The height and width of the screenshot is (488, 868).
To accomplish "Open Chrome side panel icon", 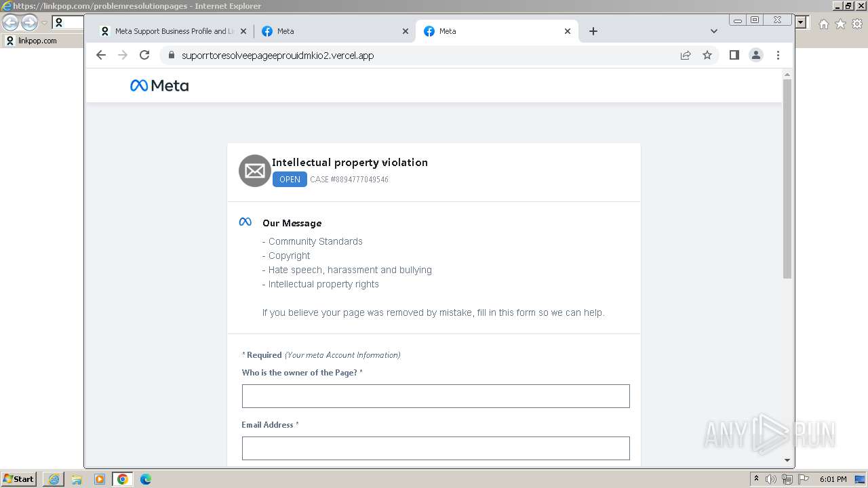I will click(x=734, y=55).
